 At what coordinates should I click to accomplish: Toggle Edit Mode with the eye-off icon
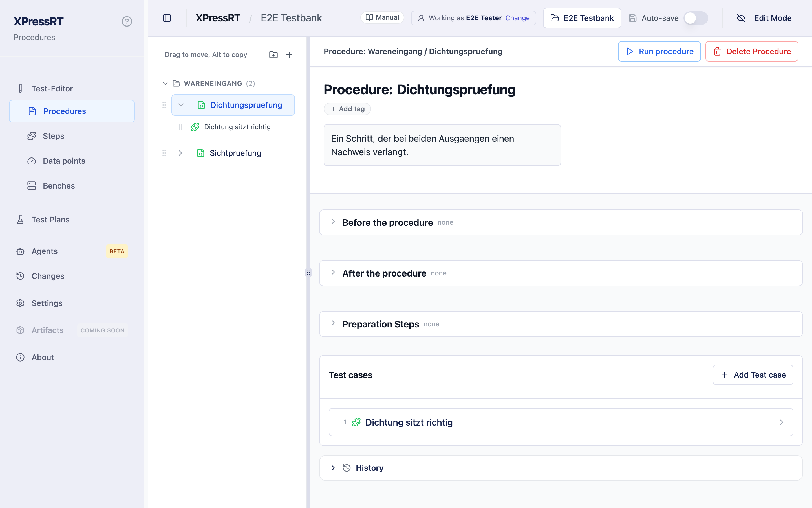[741, 18]
